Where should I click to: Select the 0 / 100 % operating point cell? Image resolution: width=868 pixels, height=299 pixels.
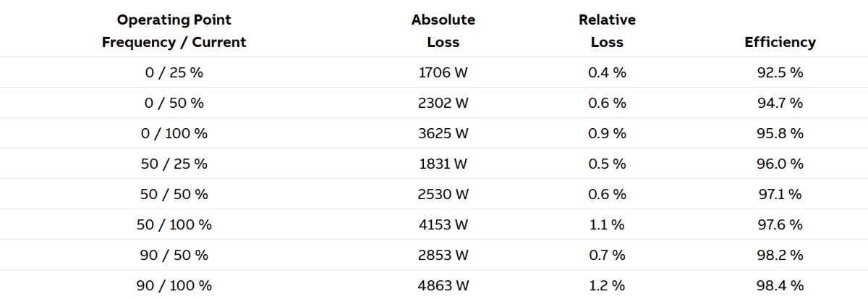[x=174, y=133]
